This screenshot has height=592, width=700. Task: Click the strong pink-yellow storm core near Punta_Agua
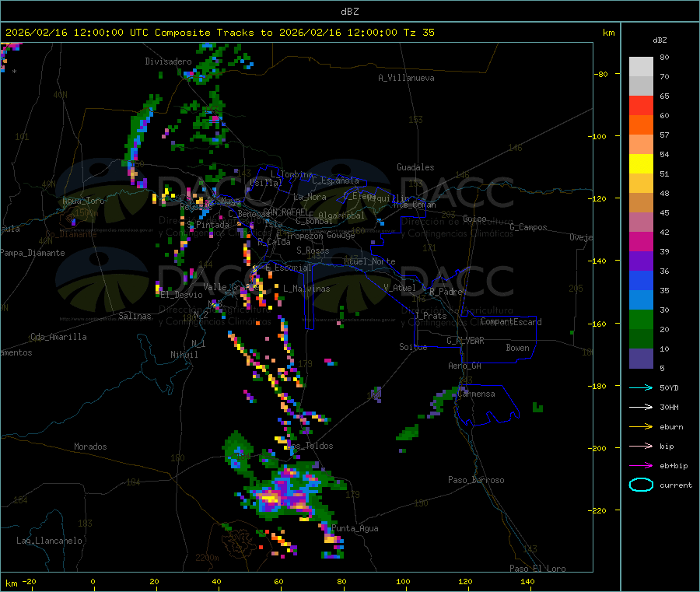[x=271, y=497]
